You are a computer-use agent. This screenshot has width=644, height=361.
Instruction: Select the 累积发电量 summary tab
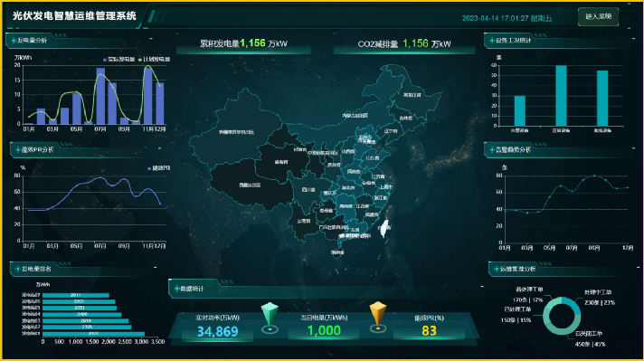point(243,44)
